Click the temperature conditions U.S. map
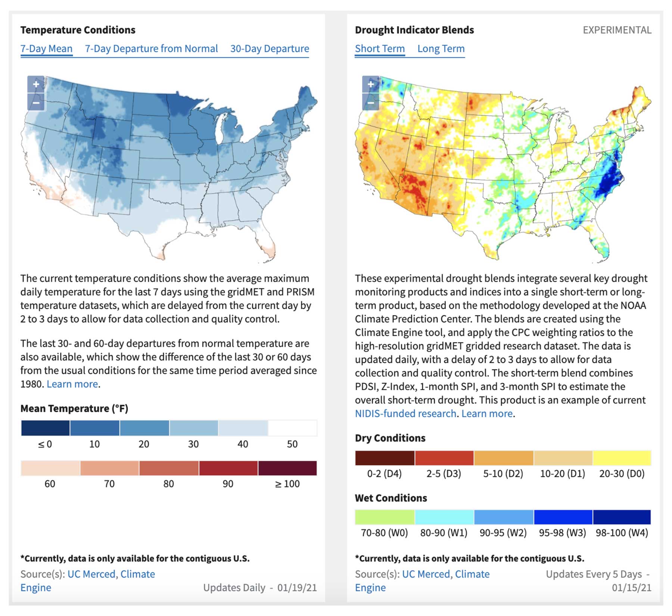This screenshot has height=616, width=672. (169, 168)
